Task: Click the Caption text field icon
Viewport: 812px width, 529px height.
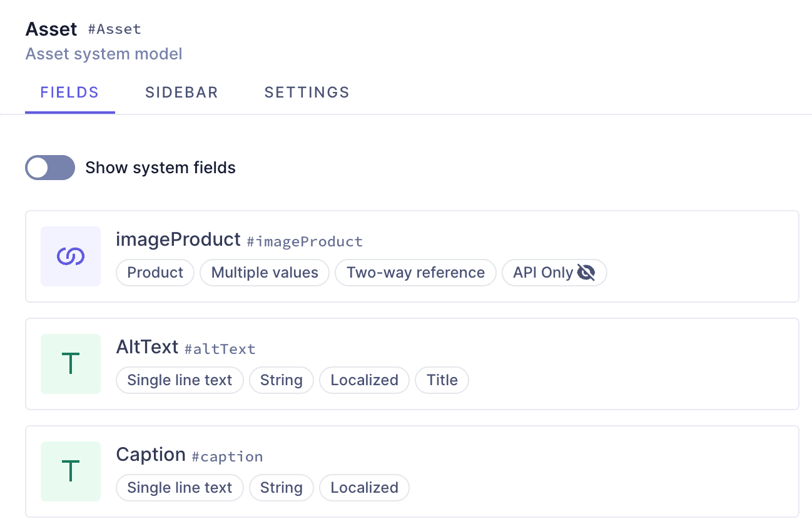Action: coord(71,471)
